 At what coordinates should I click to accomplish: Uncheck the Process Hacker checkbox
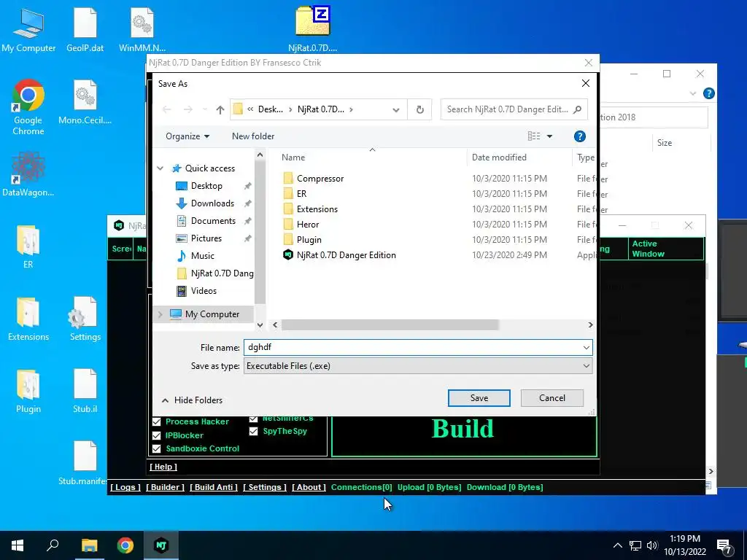(156, 422)
